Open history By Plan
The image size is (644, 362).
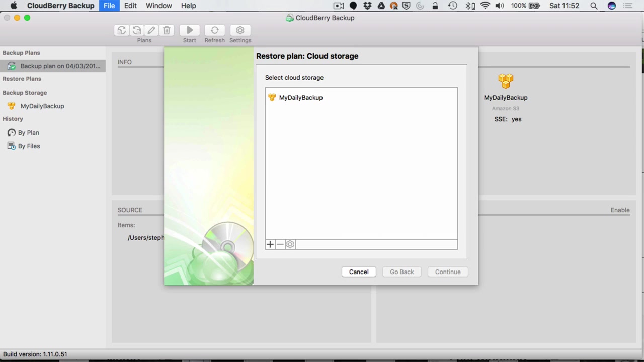click(x=29, y=133)
